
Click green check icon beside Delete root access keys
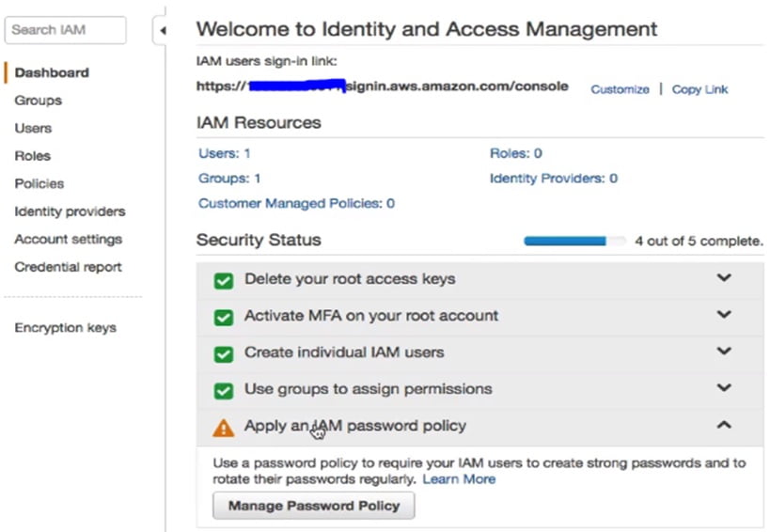point(224,281)
